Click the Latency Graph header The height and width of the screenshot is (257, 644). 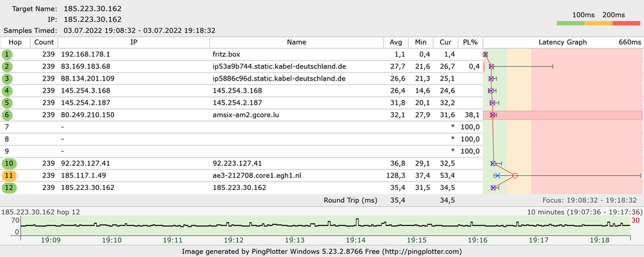[x=563, y=43]
